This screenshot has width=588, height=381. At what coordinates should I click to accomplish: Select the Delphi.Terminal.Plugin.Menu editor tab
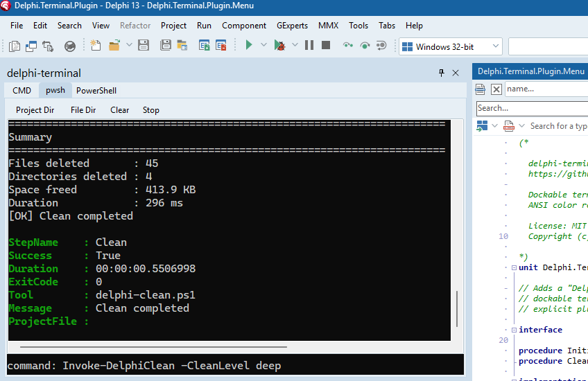pyautogui.click(x=531, y=71)
